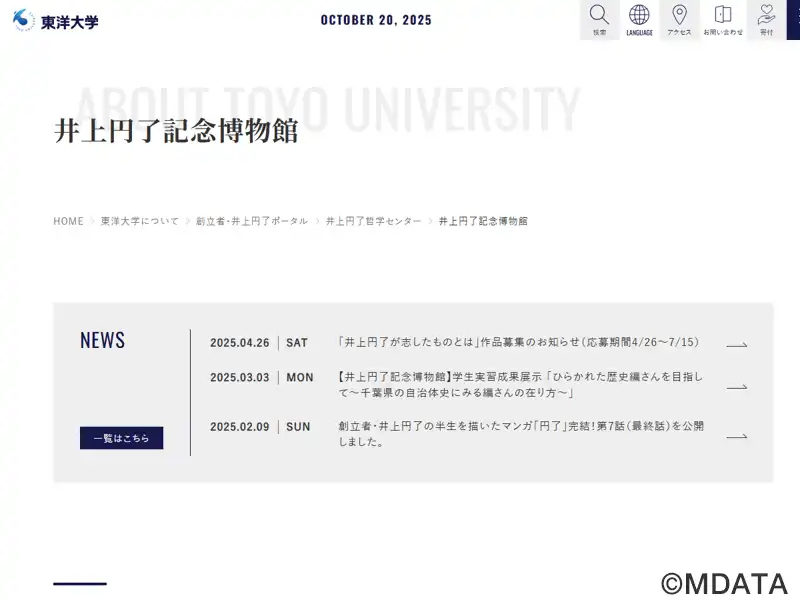Go to the HOME breadcrumb
The height and width of the screenshot is (600, 800).
tap(68, 221)
